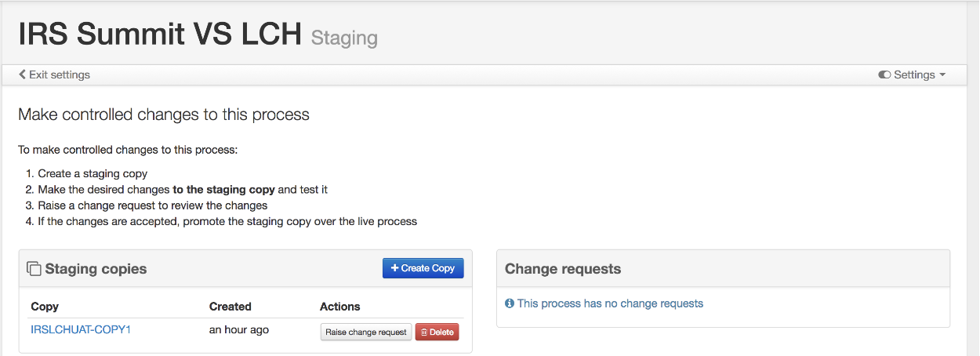Image resolution: width=980 pixels, height=356 pixels.
Task: Click the 'Raise a change request' step text
Action: pyautogui.click(x=153, y=205)
